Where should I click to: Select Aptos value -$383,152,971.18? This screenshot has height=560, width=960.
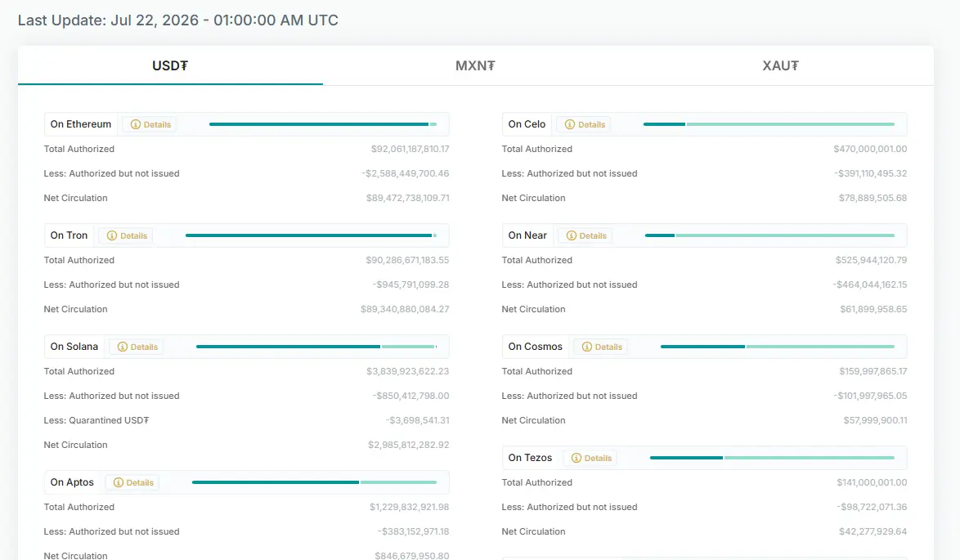click(413, 532)
